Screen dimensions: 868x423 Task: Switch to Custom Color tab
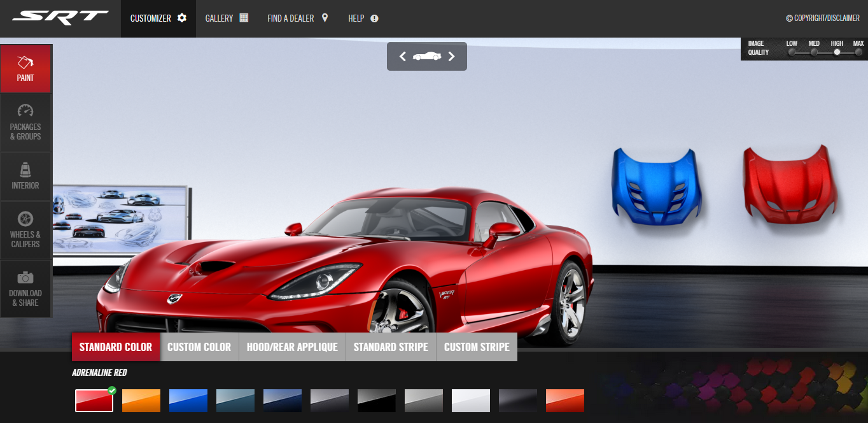click(x=199, y=347)
